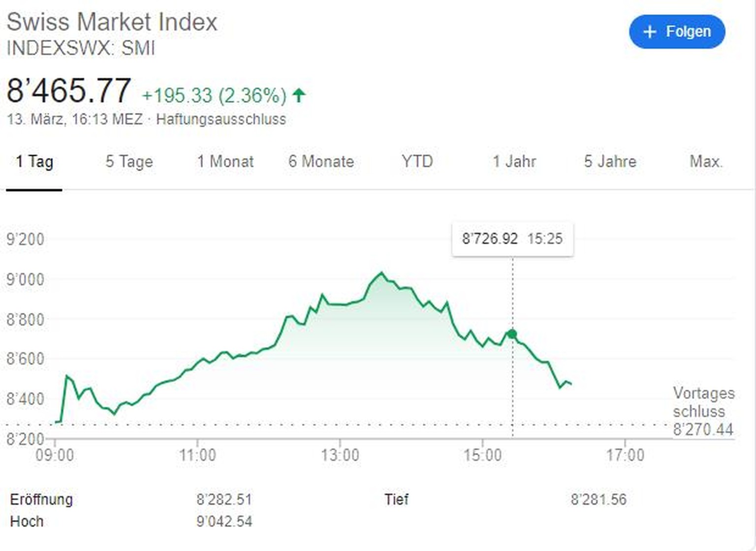The height and width of the screenshot is (551, 756).
Task: Click the plus icon in Folgen button
Action: (650, 32)
